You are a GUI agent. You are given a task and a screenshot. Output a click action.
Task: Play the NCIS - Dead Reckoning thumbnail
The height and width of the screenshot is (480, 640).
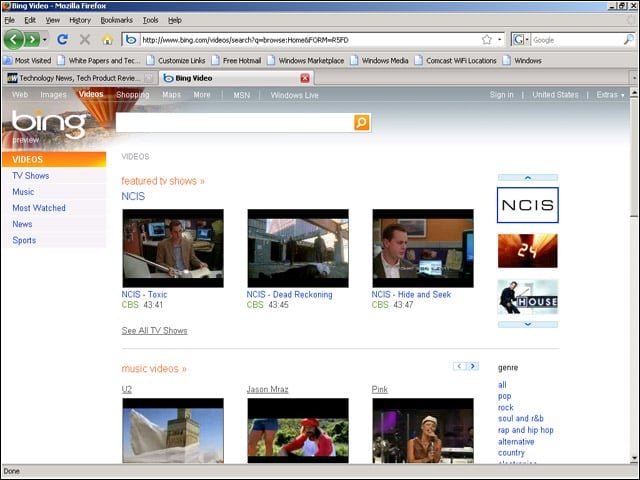click(298, 248)
